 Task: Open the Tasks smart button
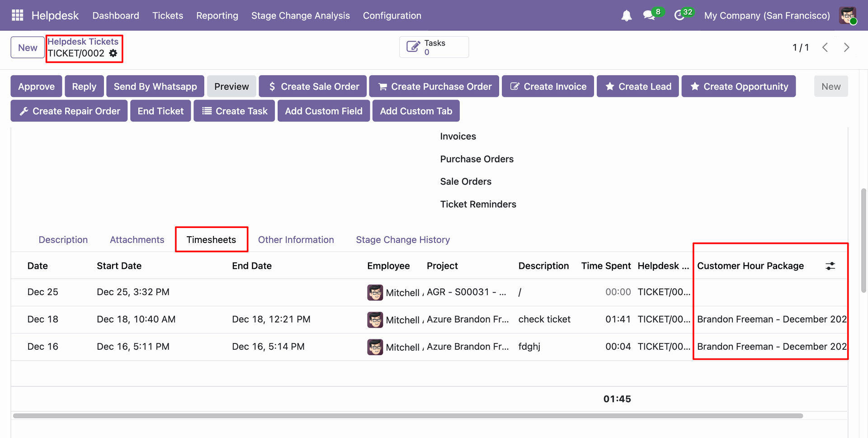click(x=434, y=48)
